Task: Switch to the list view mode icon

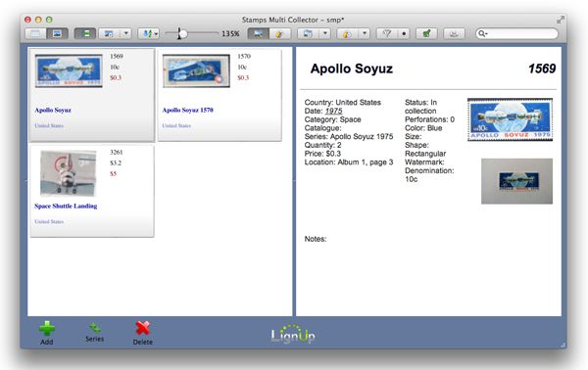Action: pos(35,33)
